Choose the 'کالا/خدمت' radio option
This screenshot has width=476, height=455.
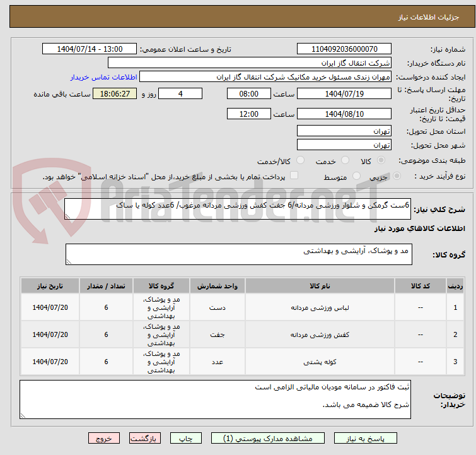coord(300,161)
